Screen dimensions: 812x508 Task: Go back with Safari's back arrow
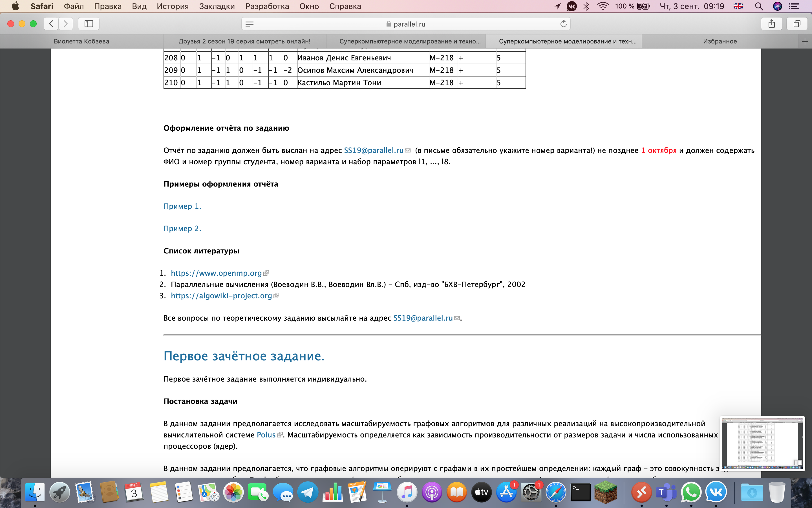pos(51,23)
